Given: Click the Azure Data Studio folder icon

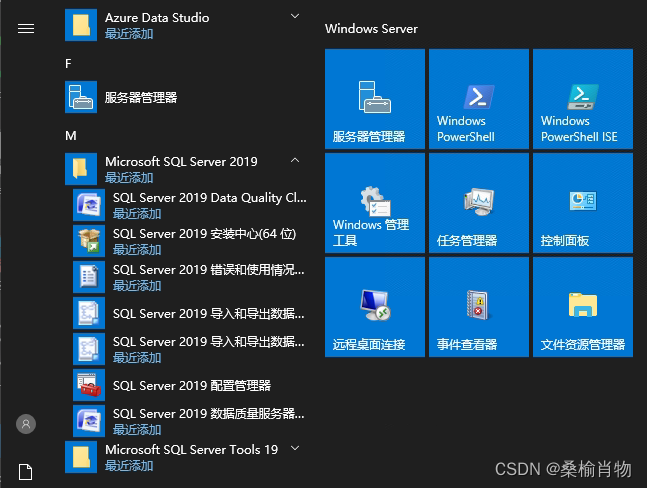Looking at the screenshot, I should pos(81,25).
